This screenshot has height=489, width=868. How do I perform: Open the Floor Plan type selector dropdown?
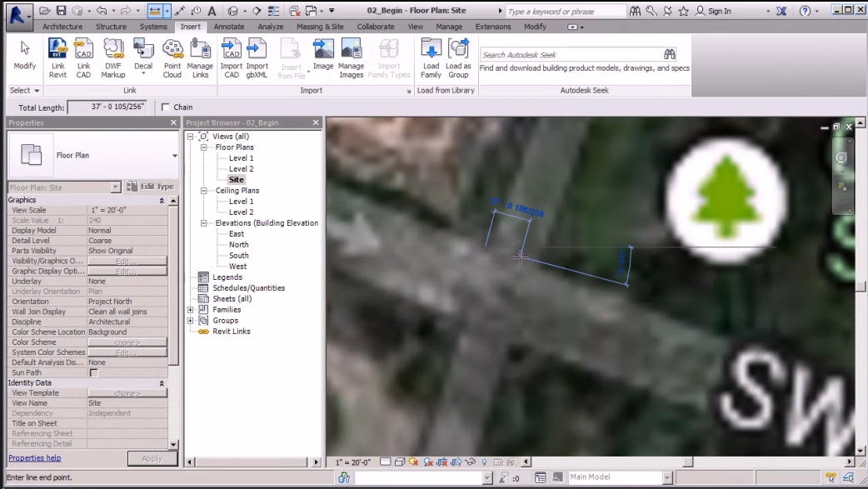[174, 156]
